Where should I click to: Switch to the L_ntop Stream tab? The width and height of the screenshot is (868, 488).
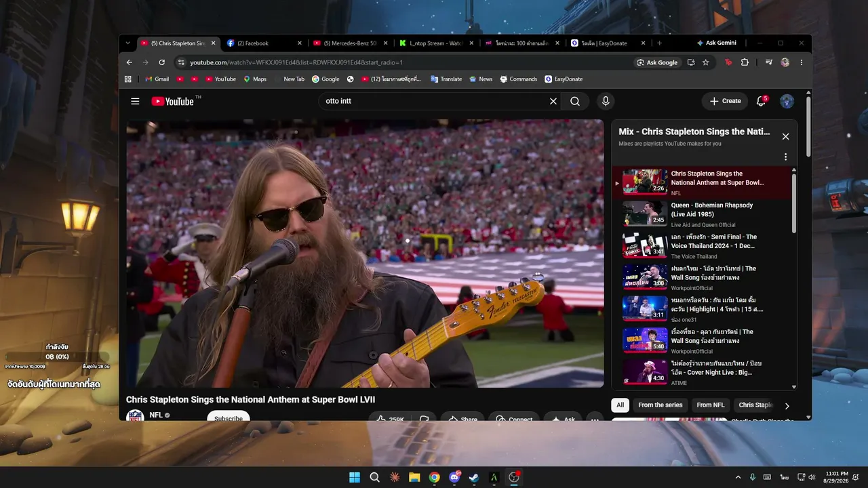click(436, 43)
